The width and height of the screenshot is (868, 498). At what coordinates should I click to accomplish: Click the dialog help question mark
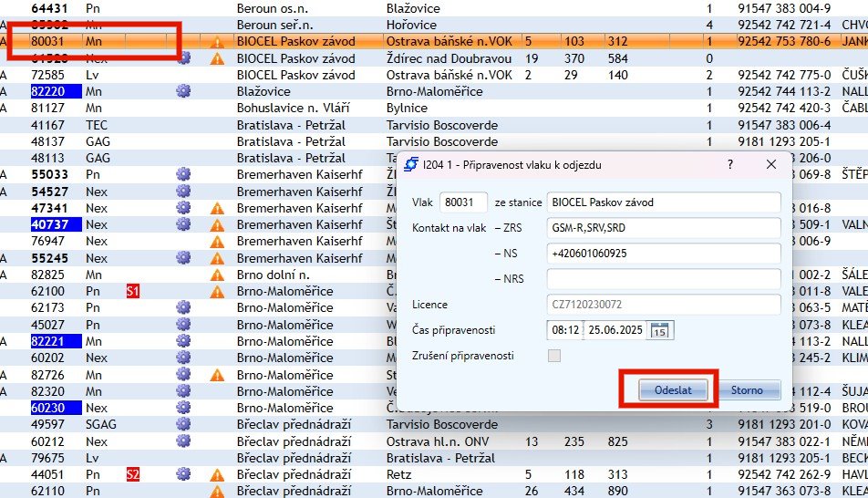[x=729, y=164]
